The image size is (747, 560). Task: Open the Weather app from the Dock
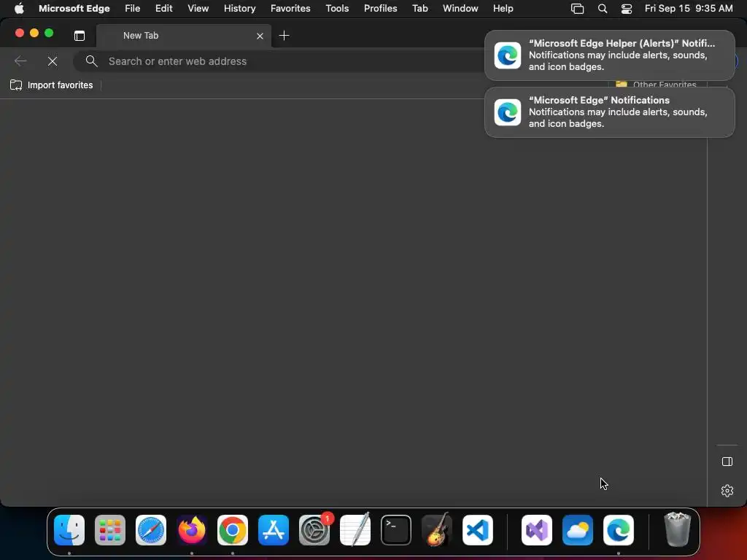coord(578,530)
